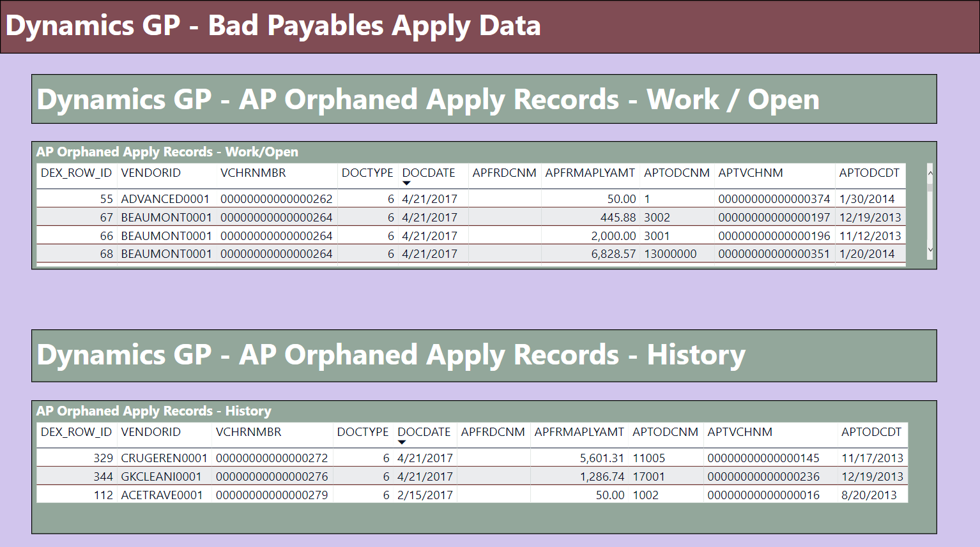
Task: Click APTODCNM header in Work/Open table
Action: click(x=677, y=173)
